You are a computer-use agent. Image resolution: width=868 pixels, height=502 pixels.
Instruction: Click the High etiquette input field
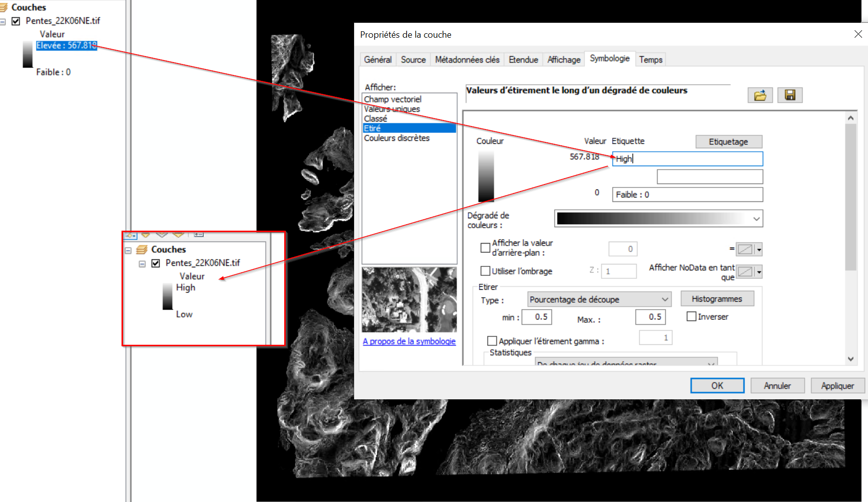tap(687, 158)
